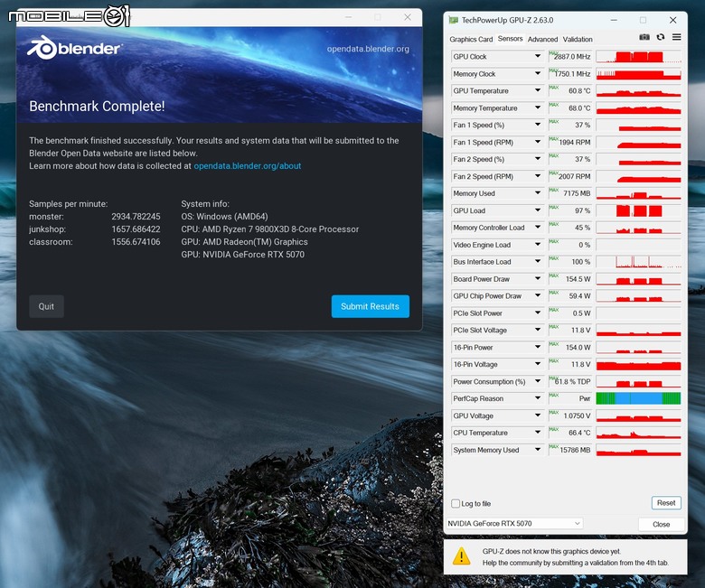Click GPU: NVIDIA GeForce RTX 5070 line in Blender
Screen dimensions: 705x588
pyautogui.click(x=243, y=254)
